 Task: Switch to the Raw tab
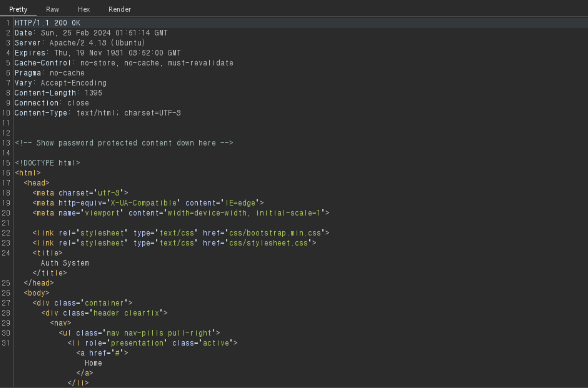point(52,9)
